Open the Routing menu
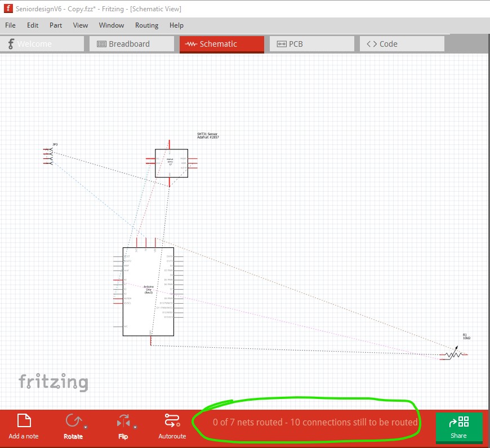This screenshot has width=490, height=448. click(146, 25)
